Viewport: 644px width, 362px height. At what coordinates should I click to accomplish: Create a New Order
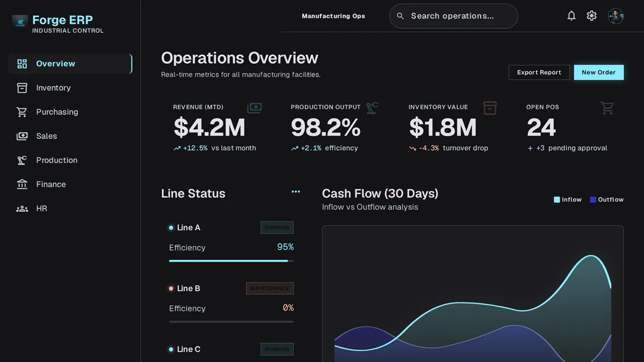[x=599, y=72]
